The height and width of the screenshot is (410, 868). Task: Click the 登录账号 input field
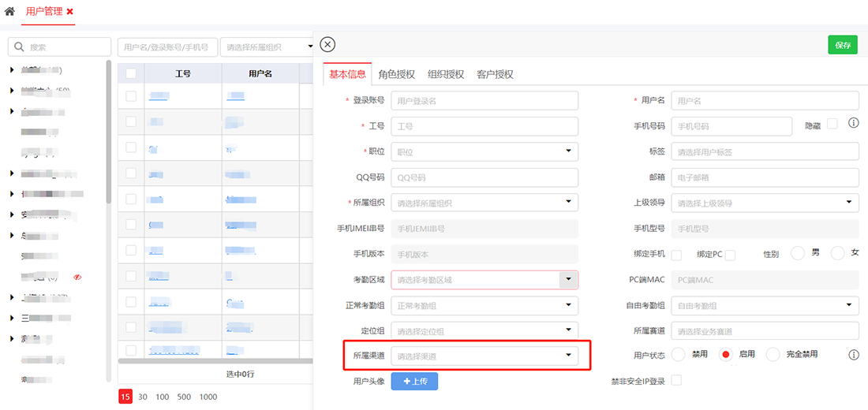[485, 101]
